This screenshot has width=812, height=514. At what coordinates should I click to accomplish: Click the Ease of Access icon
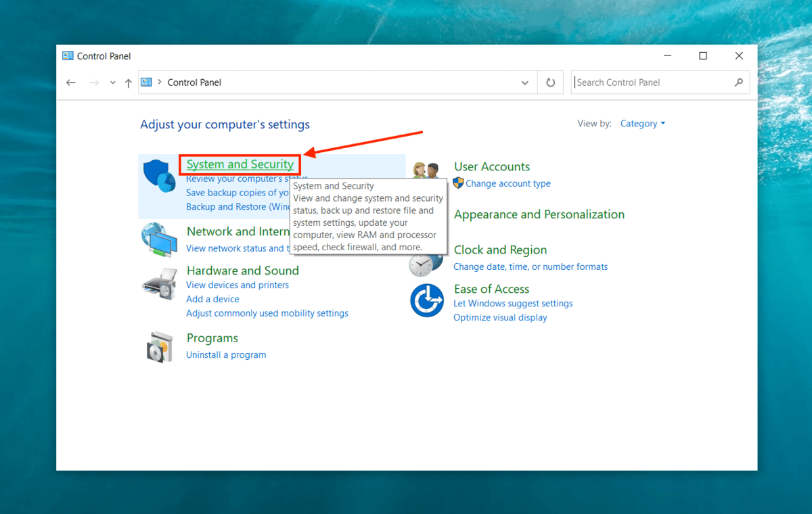click(x=427, y=301)
